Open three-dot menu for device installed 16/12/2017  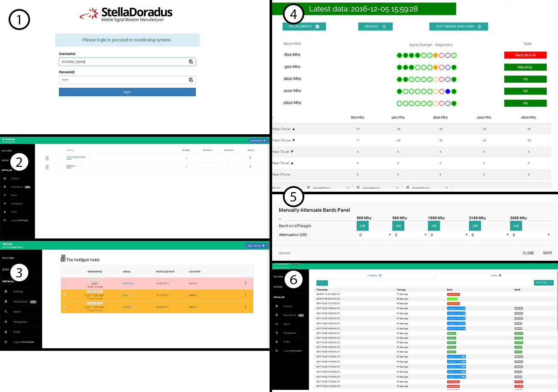click(246, 295)
